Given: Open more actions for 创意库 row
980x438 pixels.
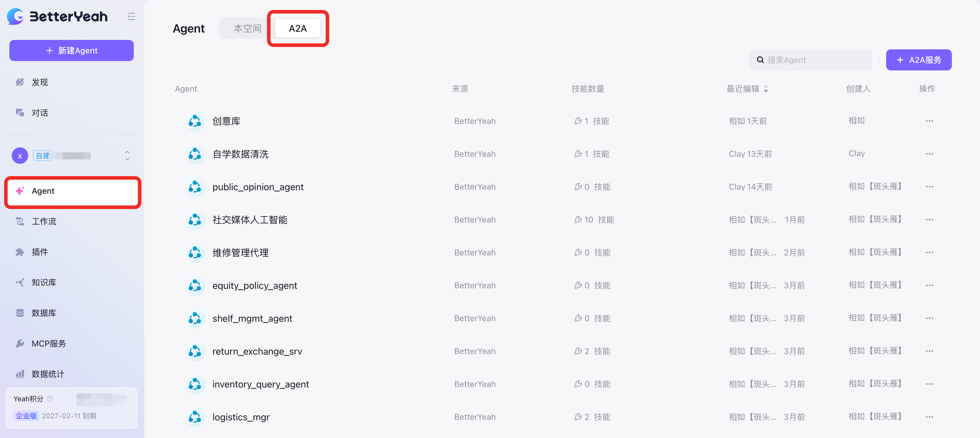Looking at the screenshot, I should coord(929,121).
